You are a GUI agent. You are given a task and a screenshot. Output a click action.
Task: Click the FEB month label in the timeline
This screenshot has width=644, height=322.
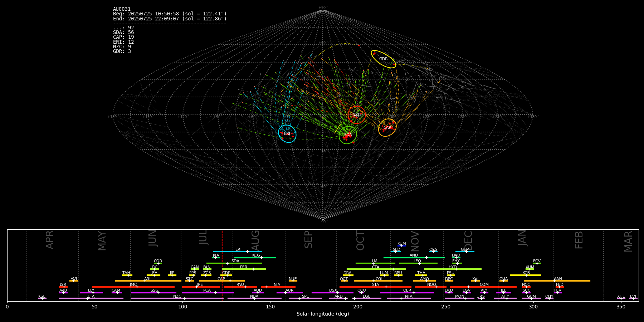tap(579, 240)
